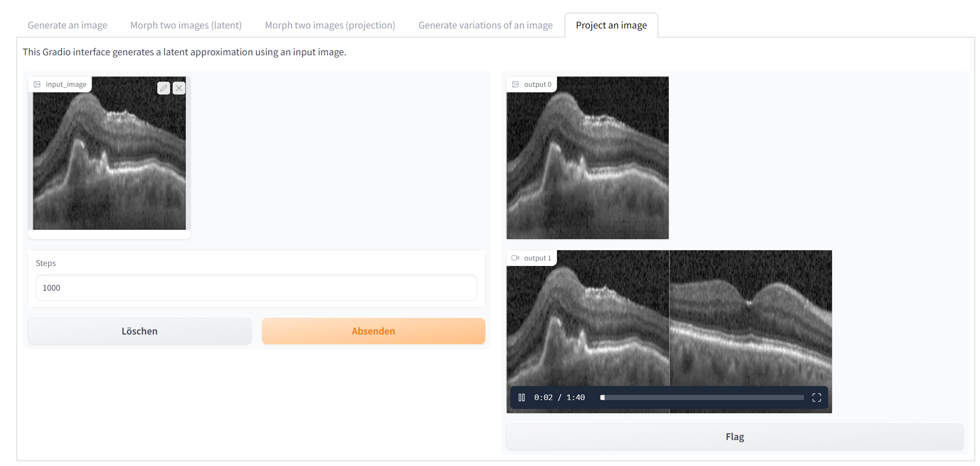The image size is (980, 466).
Task: Open the Generate an image tab
Action: (x=67, y=25)
